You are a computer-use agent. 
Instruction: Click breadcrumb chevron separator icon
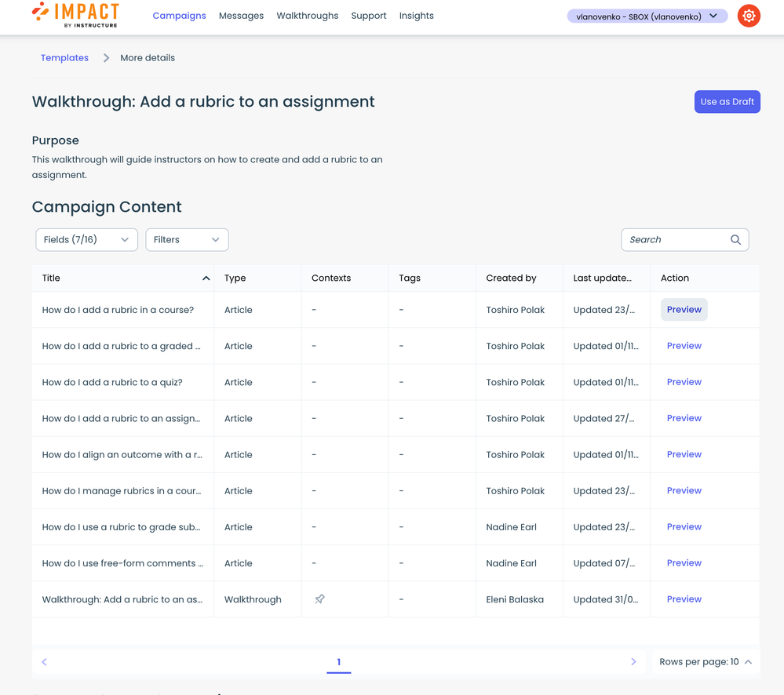click(106, 58)
